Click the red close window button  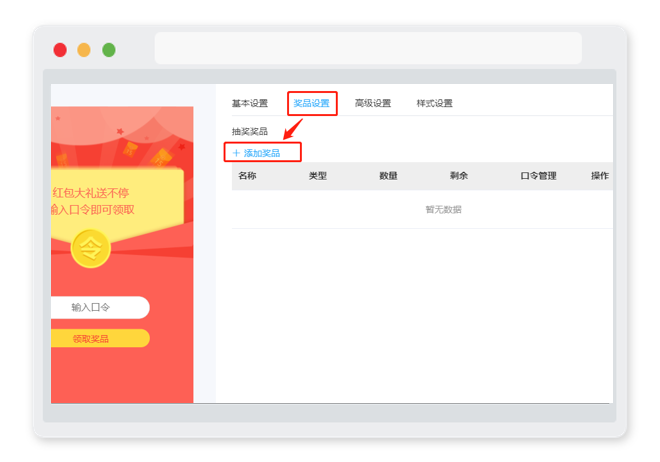click(x=60, y=50)
